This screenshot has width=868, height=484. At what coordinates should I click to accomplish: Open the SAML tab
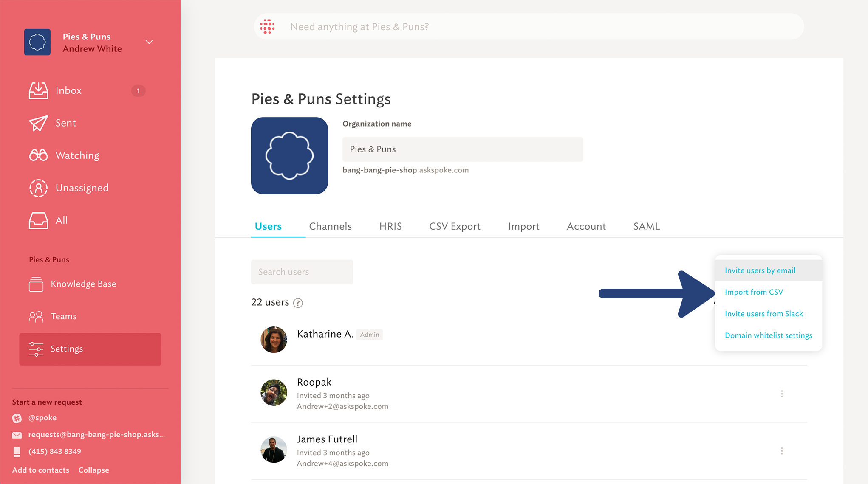[x=647, y=226]
